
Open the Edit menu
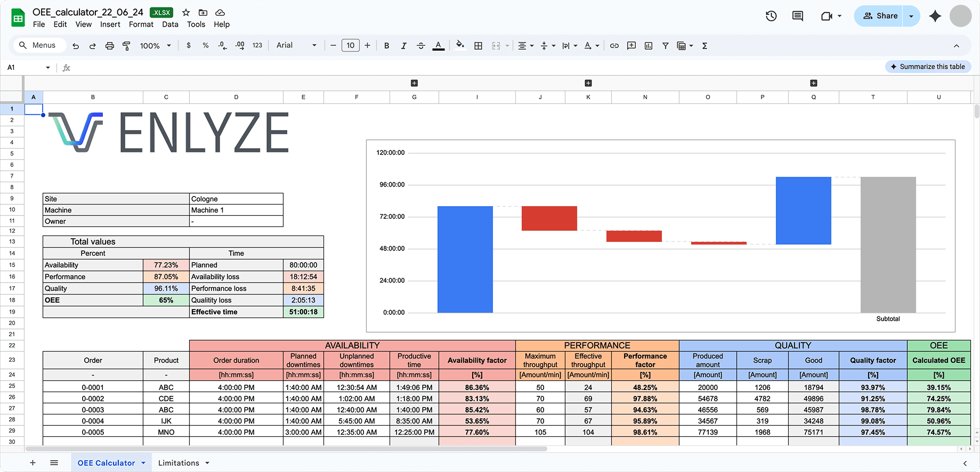pos(60,25)
